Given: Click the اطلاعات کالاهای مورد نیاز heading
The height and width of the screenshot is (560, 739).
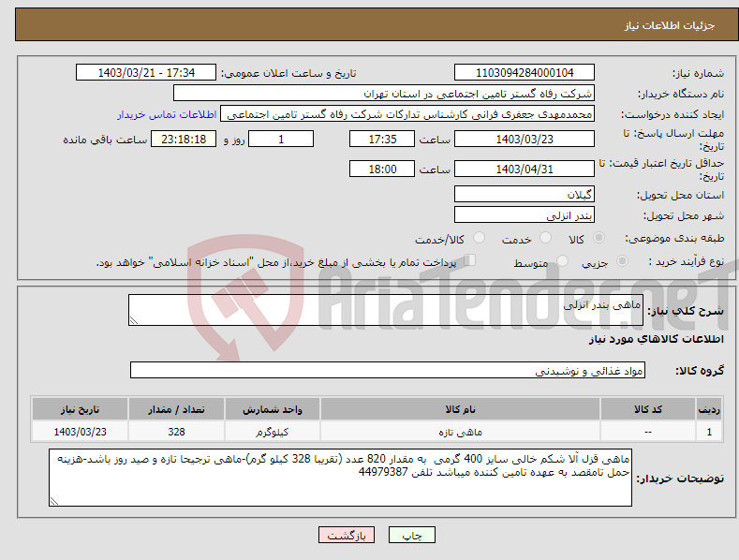Looking at the screenshot, I should coord(656,339).
